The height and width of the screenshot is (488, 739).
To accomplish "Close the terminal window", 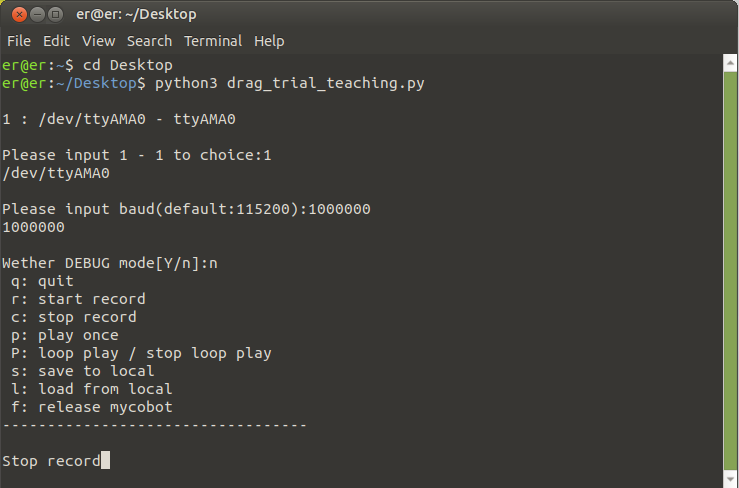I will (x=16, y=15).
